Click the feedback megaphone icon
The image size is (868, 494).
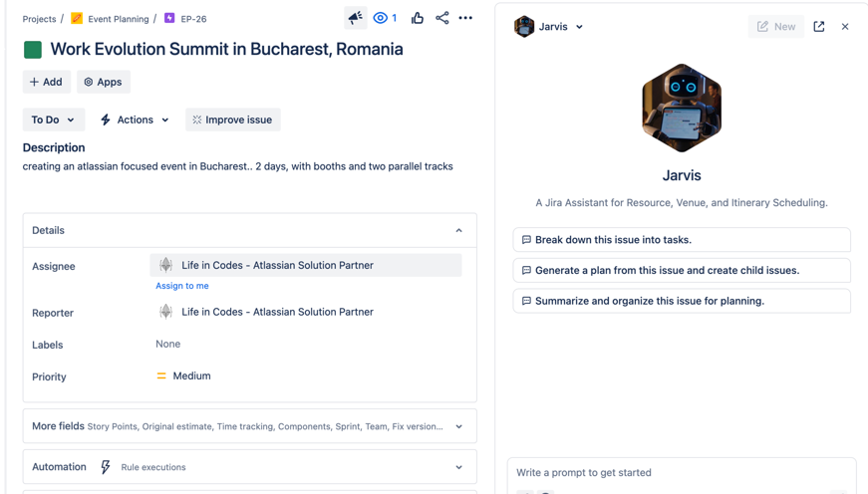356,18
